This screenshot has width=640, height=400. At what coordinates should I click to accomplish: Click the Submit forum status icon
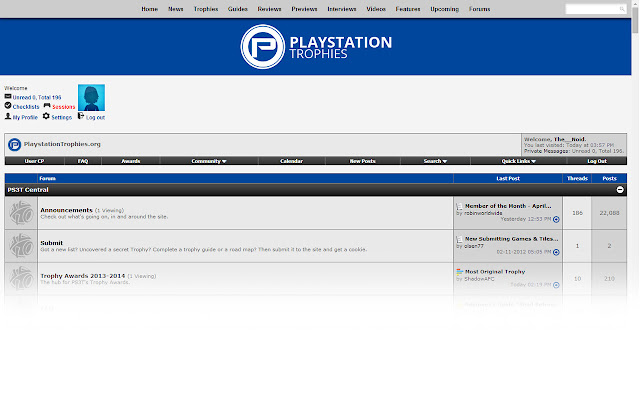[21, 246]
